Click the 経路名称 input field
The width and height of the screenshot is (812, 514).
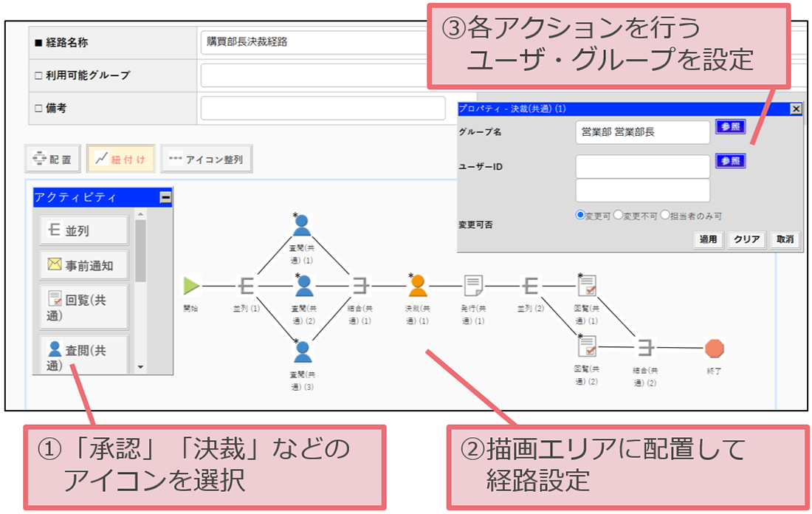click(315, 43)
